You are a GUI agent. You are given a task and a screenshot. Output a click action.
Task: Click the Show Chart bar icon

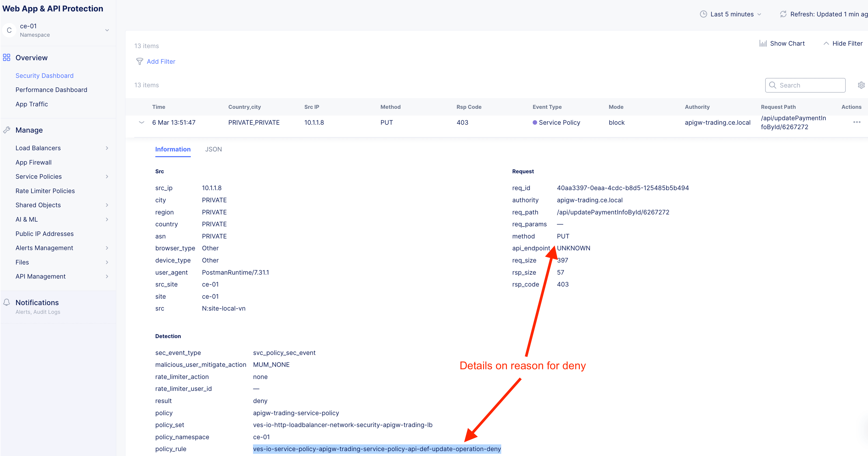pos(763,44)
